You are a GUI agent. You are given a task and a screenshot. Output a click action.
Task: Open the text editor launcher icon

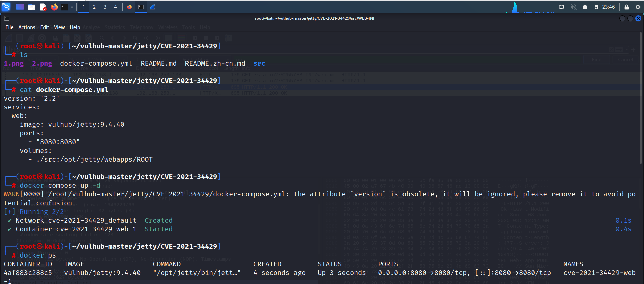click(x=43, y=7)
